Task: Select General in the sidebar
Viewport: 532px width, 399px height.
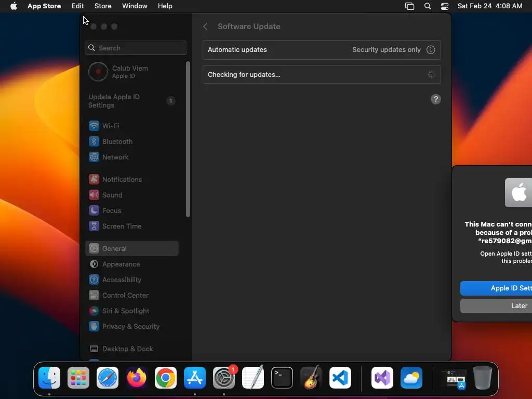Action: [x=132, y=249]
